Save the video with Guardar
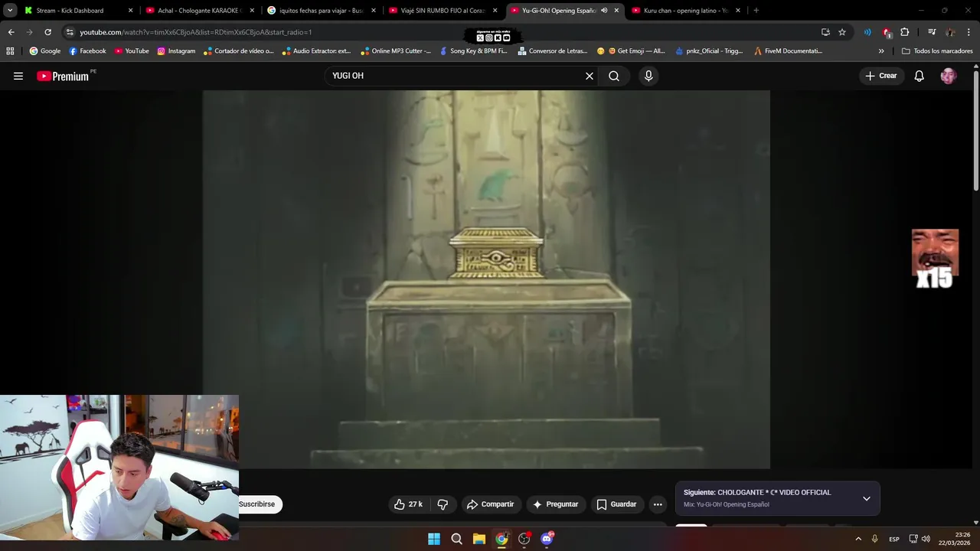980x551 pixels. (x=617, y=504)
